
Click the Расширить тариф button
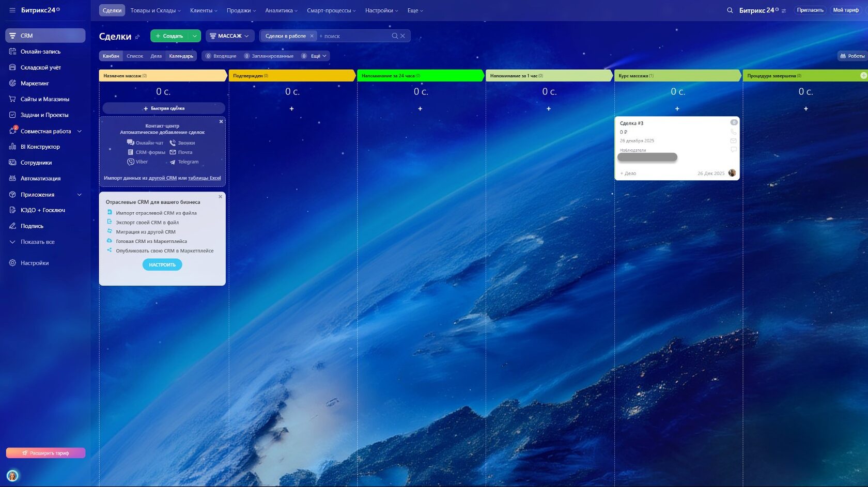pos(45,453)
